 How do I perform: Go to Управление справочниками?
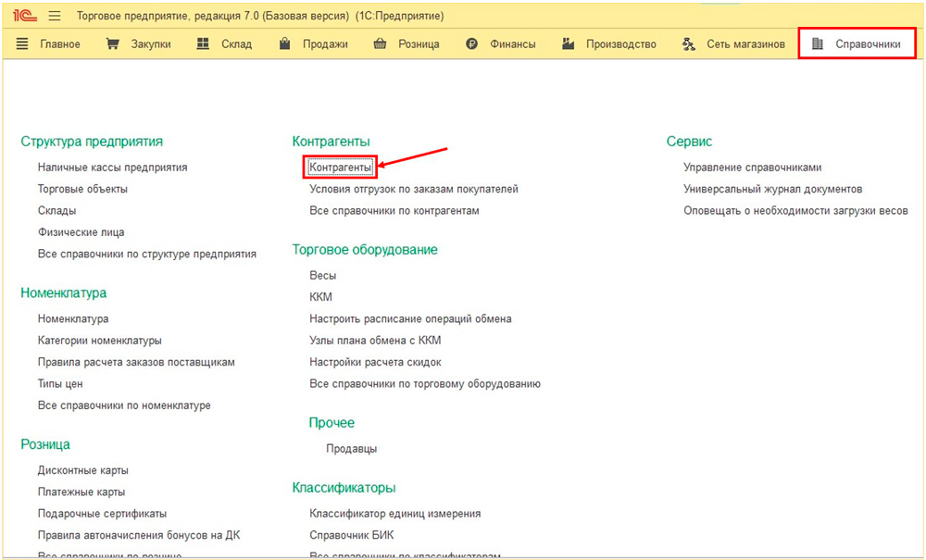coord(752,168)
